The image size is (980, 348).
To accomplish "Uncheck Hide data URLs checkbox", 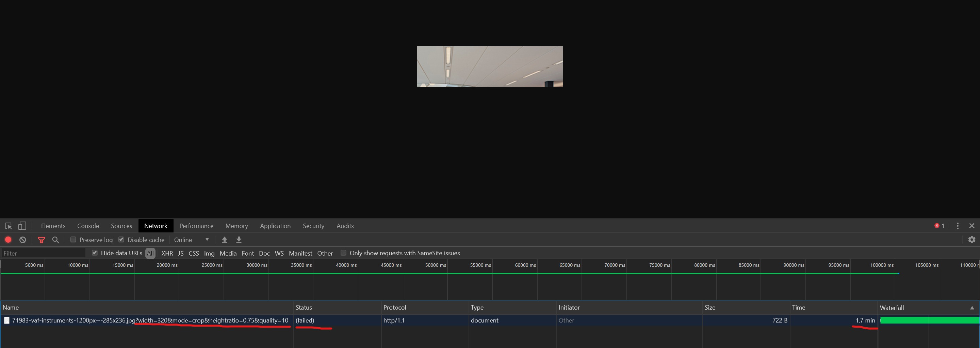I will click(95, 253).
